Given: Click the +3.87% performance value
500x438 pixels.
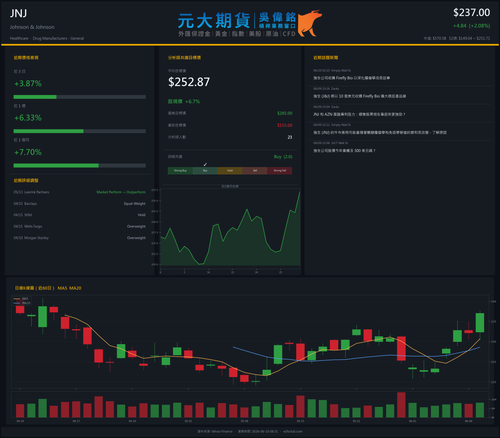Looking at the screenshot, I should (x=28, y=83).
